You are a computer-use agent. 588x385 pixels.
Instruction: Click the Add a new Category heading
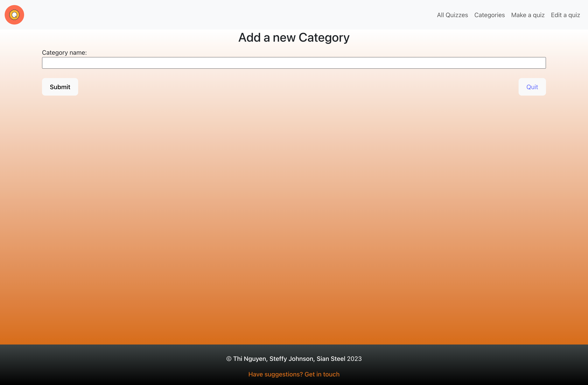pos(294,38)
